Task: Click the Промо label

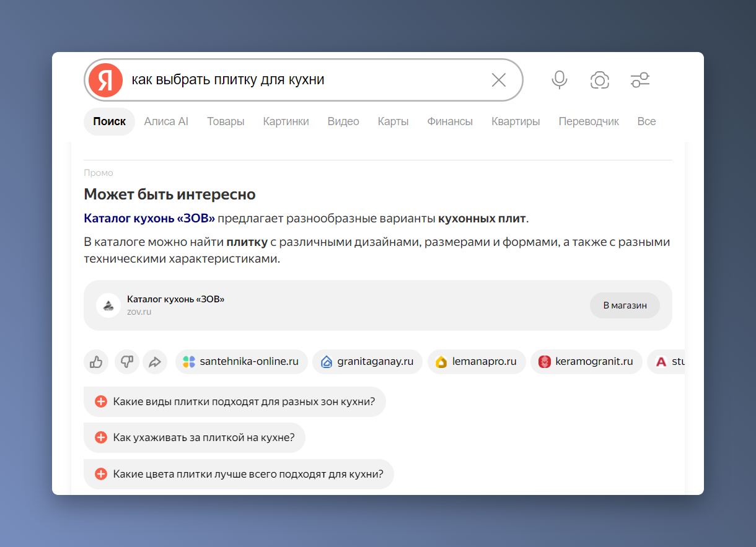Action: pyautogui.click(x=99, y=173)
